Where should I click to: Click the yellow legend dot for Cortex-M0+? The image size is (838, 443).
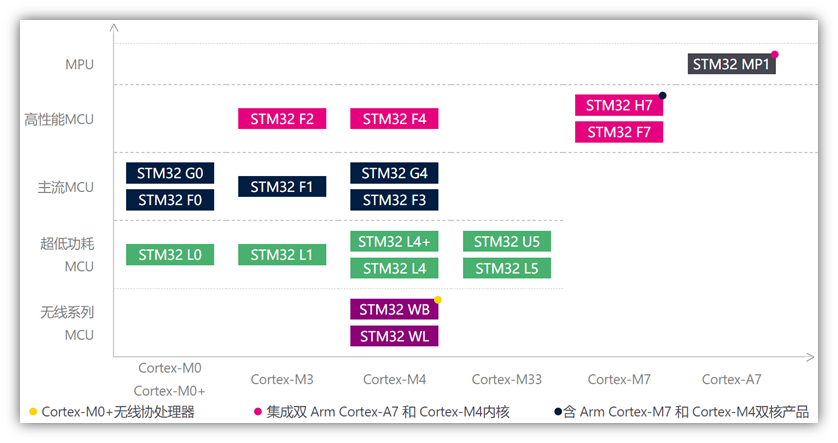(x=33, y=411)
